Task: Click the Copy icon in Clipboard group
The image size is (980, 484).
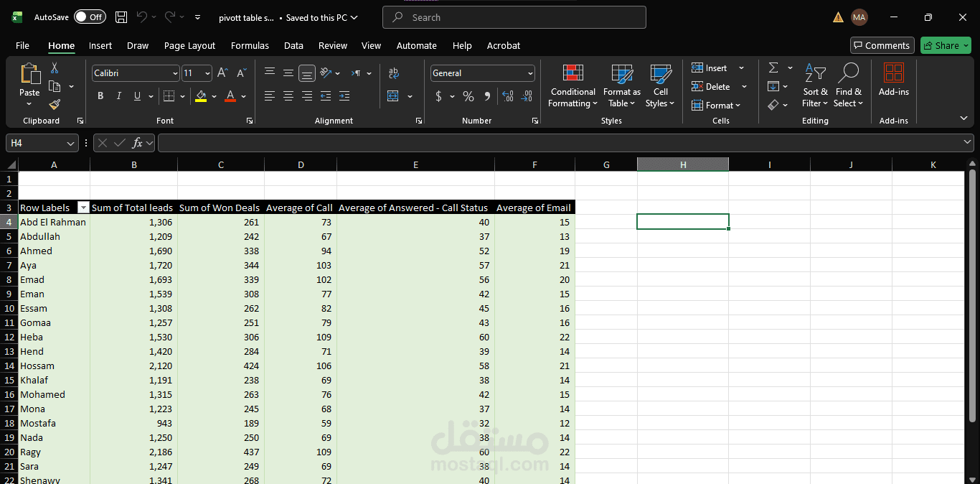Action: [55, 87]
